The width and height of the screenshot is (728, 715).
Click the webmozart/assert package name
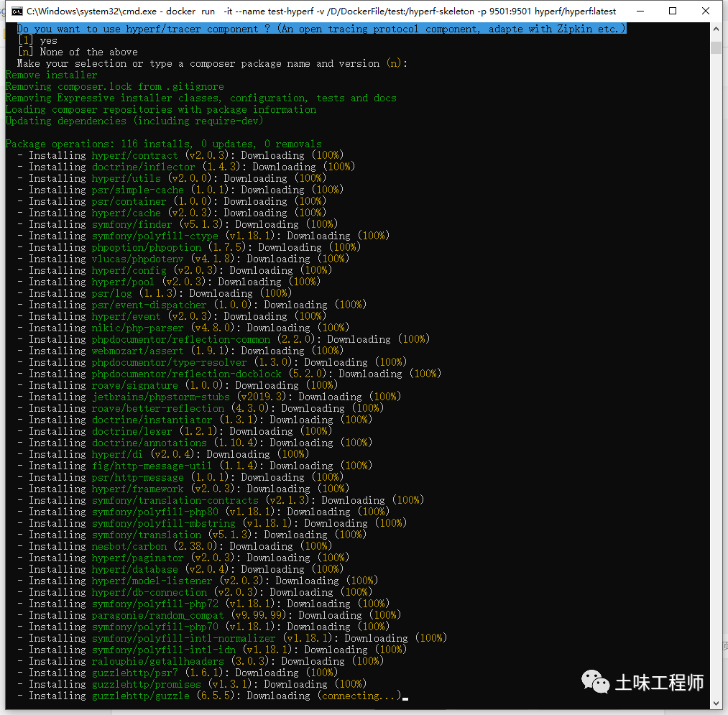138,351
